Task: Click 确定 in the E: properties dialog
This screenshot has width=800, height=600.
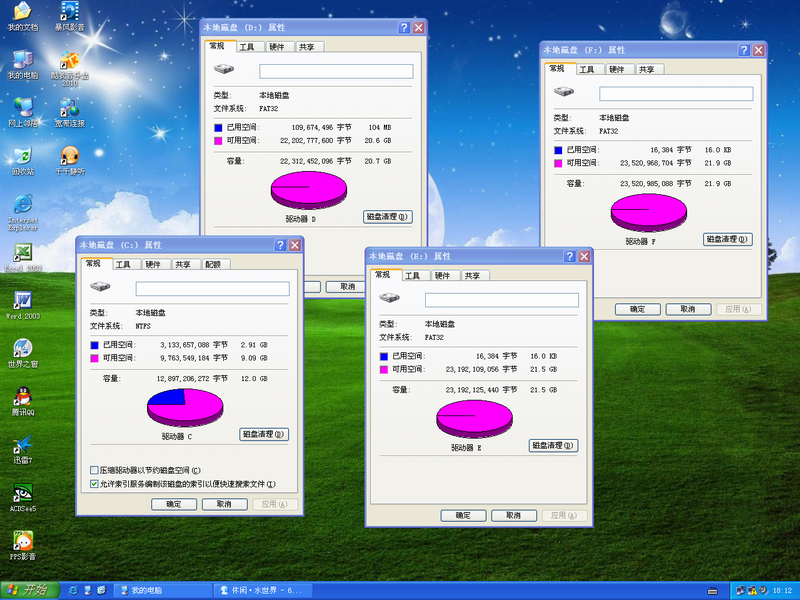Action: 463,515
